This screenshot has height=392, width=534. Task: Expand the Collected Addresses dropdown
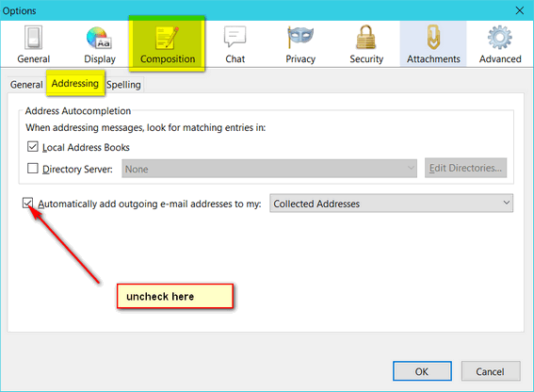(391, 204)
